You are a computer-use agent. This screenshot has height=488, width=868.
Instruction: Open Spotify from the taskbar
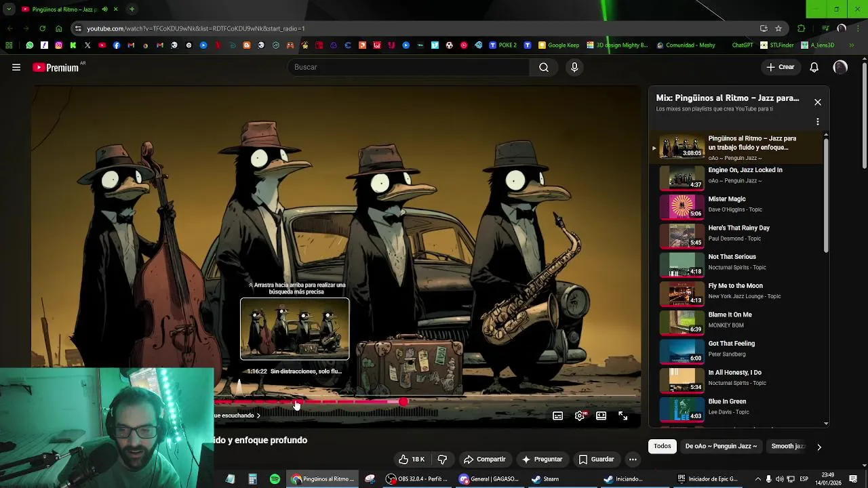point(275,479)
